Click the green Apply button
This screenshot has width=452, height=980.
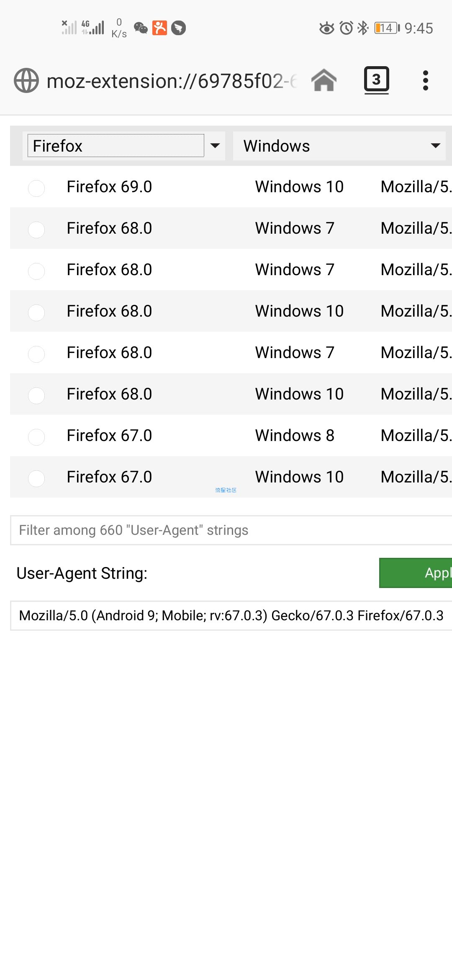(416, 573)
